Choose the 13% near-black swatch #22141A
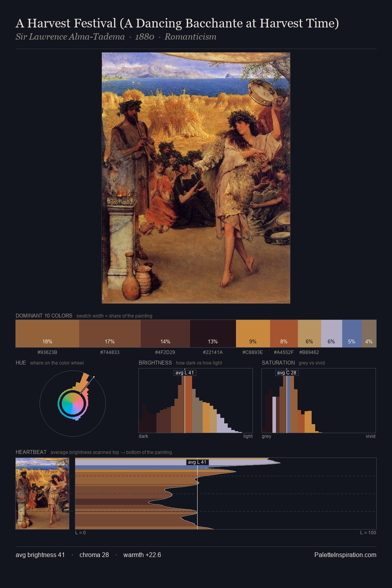 tap(213, 334)
